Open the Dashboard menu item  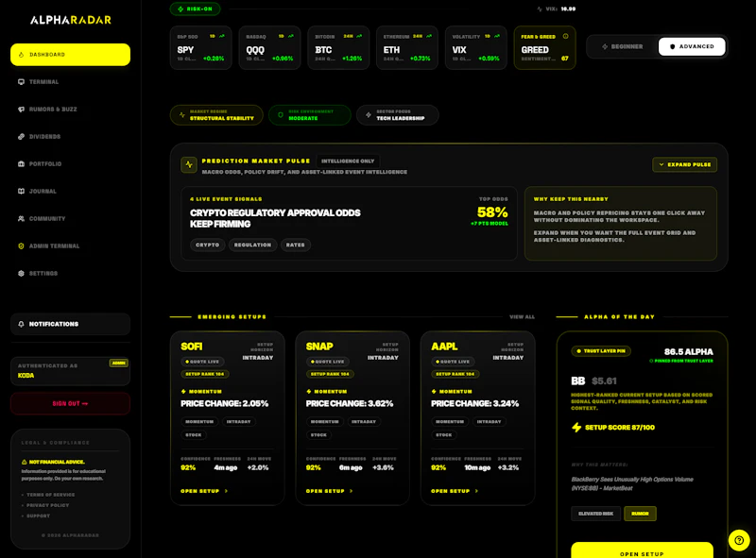click(70, 55)
